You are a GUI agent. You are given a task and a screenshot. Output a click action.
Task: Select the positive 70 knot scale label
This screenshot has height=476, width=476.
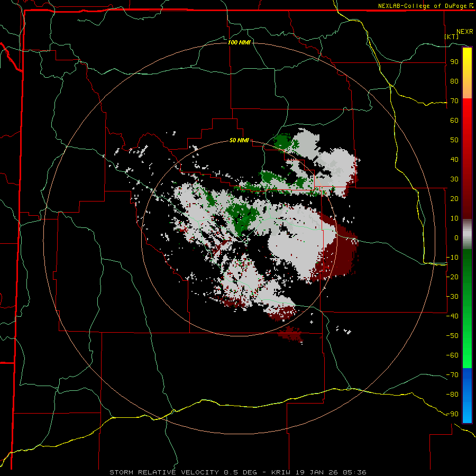454,101
